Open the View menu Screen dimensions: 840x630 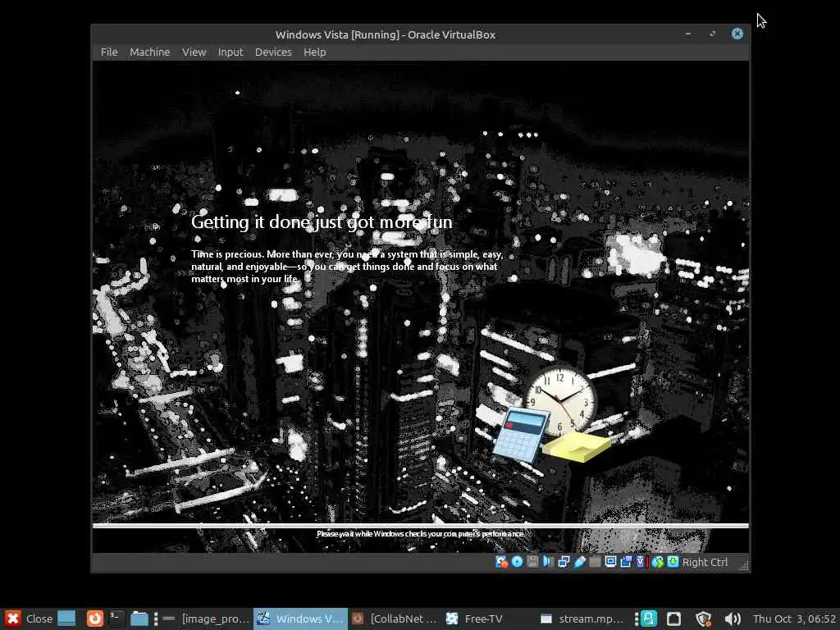point(194,52)
